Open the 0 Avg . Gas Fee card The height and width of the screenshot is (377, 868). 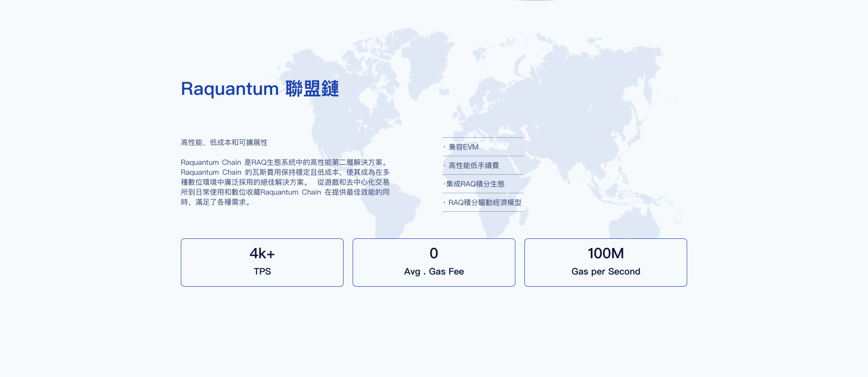(434, 262)
